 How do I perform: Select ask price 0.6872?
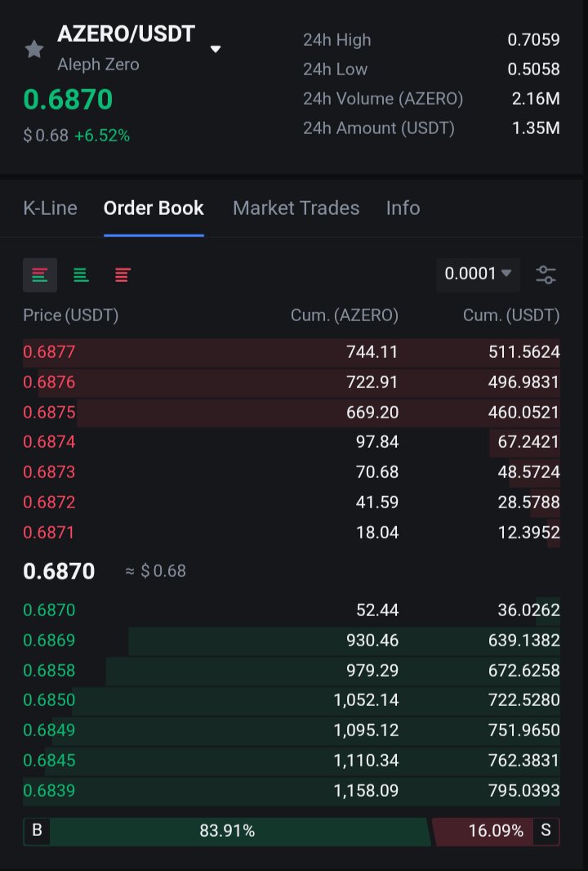click(x=49, y=502)
